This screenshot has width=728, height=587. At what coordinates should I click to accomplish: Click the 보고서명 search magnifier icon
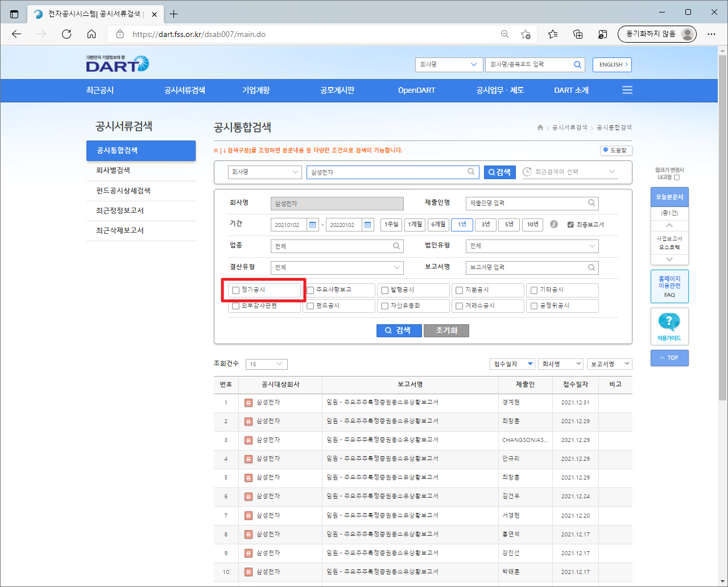[591, 267]
